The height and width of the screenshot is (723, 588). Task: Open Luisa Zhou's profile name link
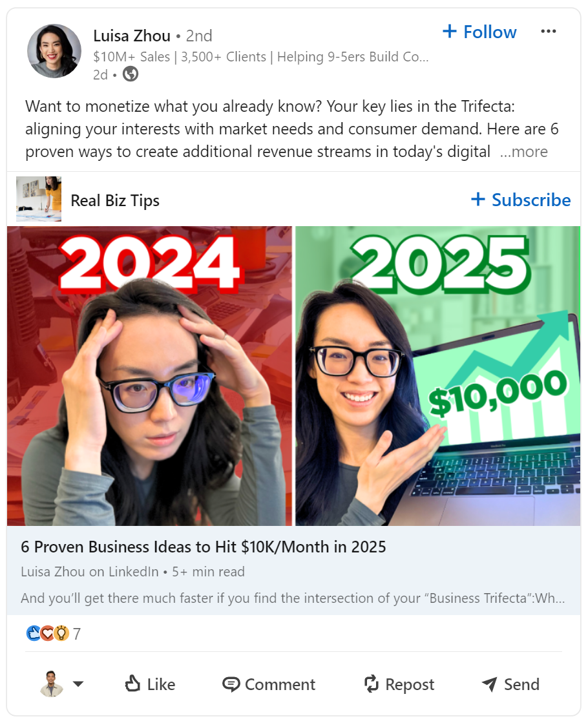coord(132,36)
